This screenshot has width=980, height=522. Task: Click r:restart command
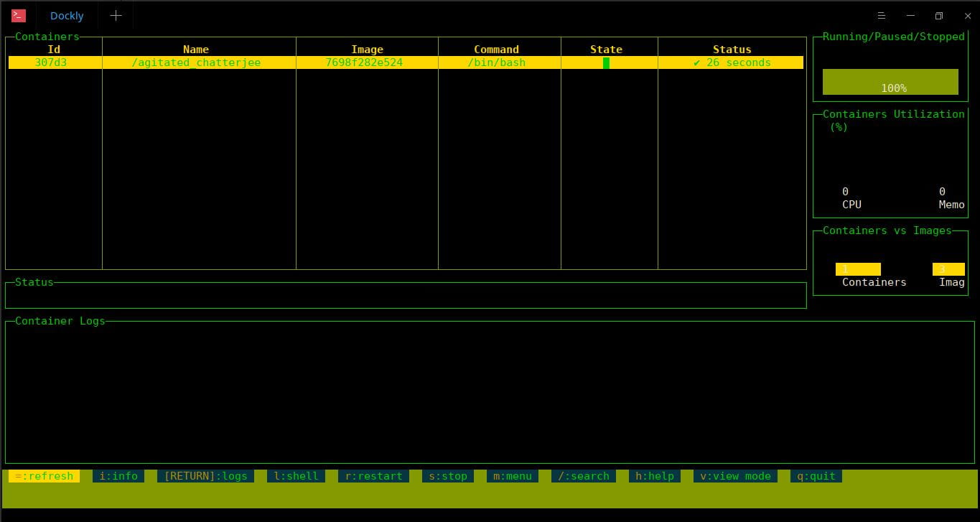373,476
